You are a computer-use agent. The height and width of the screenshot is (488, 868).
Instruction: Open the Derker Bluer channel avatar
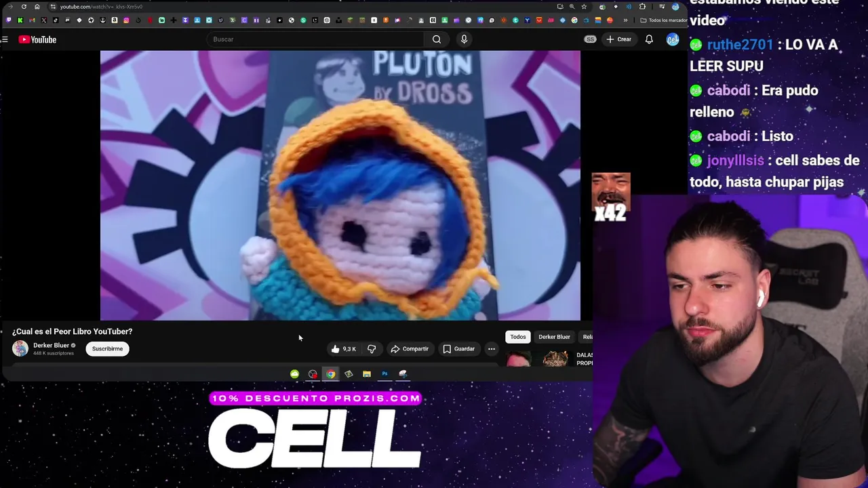pos(20,348)
